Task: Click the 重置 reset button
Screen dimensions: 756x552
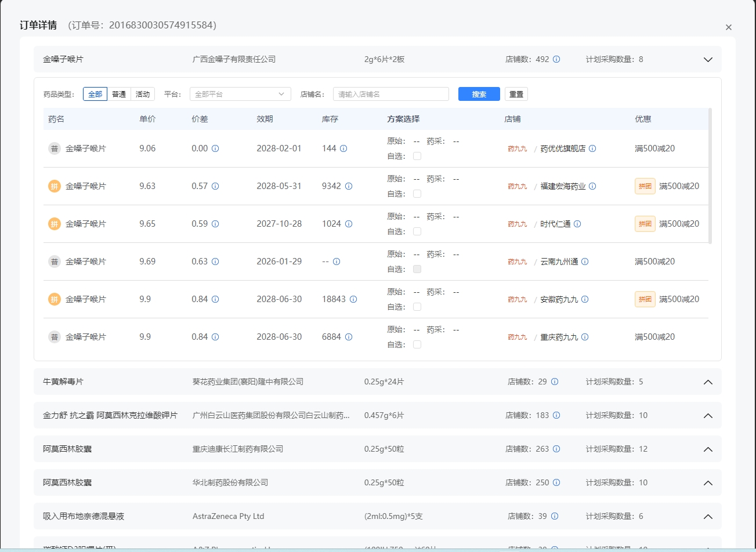Action: tap(516, 93)
